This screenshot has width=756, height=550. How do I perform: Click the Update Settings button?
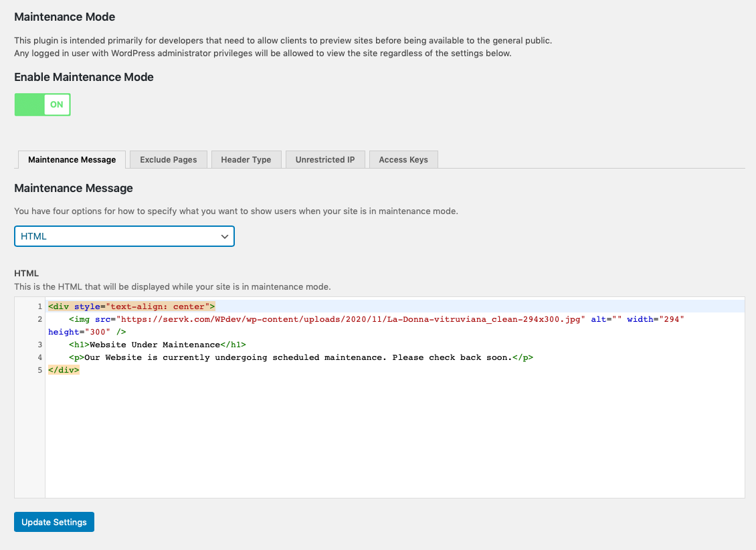tap(54, 522)
